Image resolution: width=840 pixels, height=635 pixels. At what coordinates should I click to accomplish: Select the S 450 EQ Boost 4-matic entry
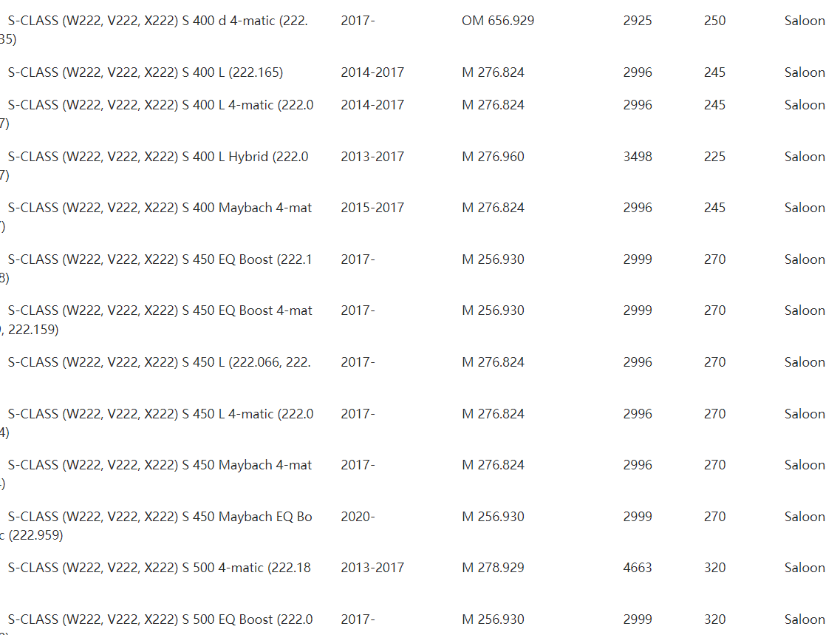click(160, 310)
